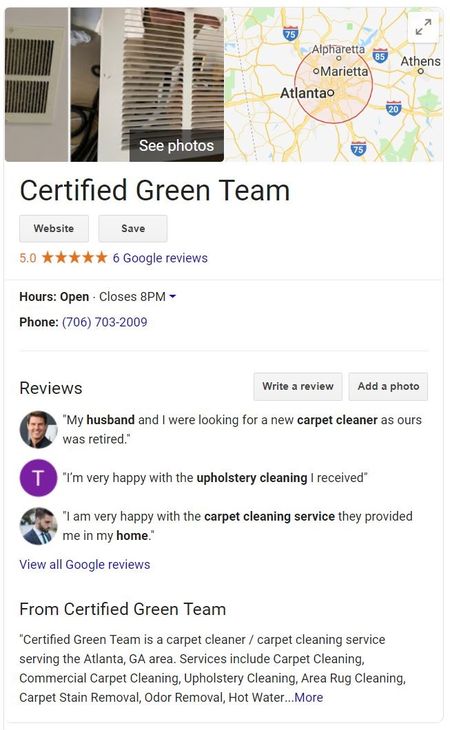The width and height of the screenshot is (450, 730).
Task: Open the purple T reviewer avatar
Action: 38,478
